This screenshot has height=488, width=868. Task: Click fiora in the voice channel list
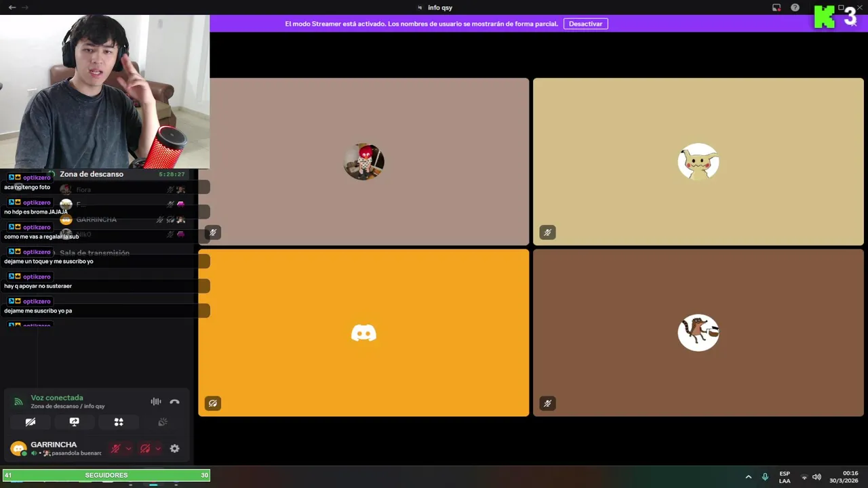pyautogui.click(x=83, y=190)
